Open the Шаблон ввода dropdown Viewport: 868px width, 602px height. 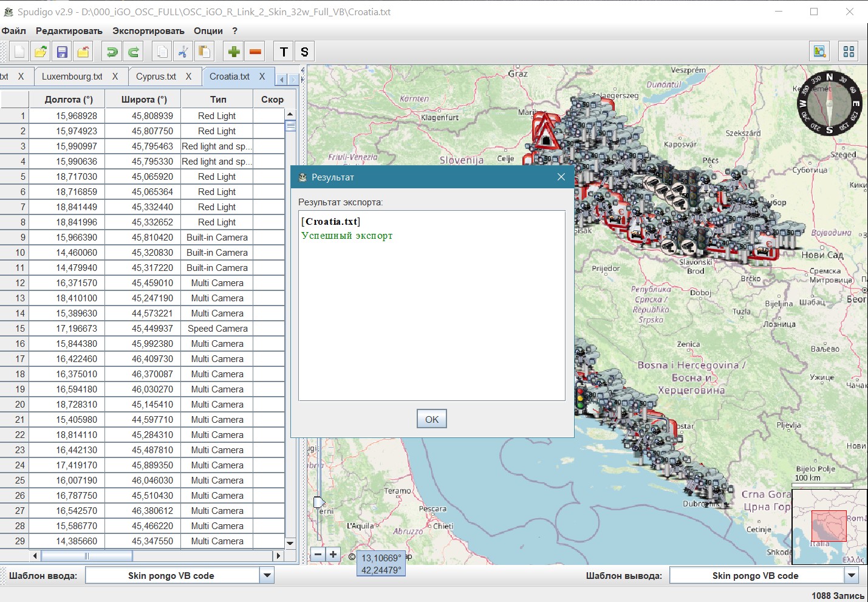pos(267,575)
